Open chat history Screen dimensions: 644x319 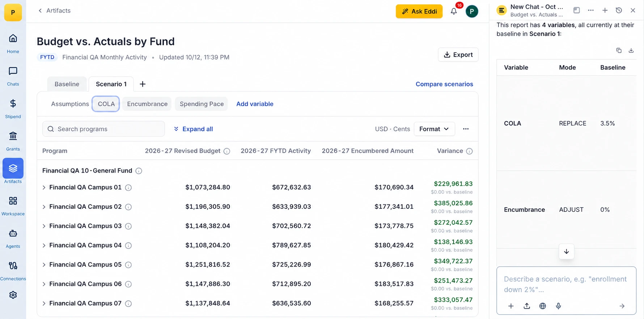point(619,10)
